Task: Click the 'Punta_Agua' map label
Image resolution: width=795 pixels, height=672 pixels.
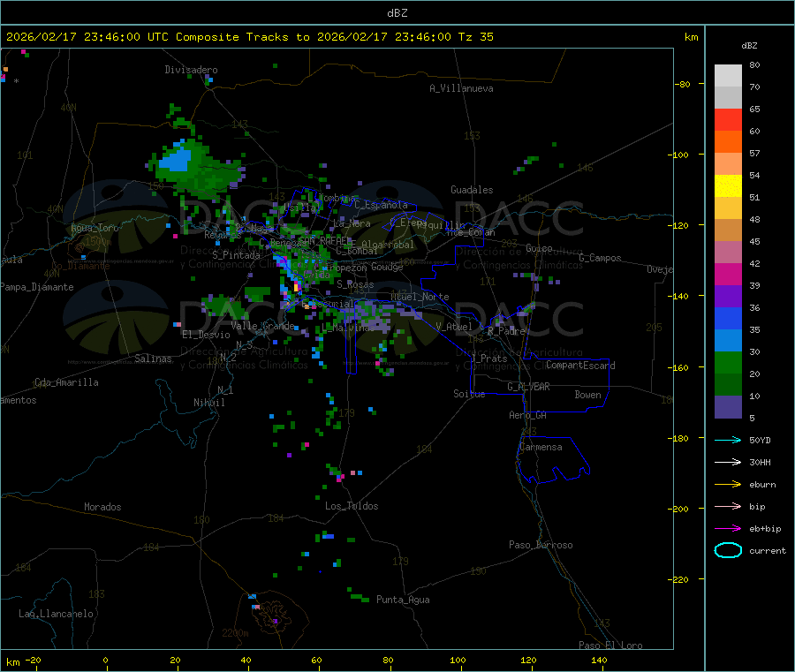Action: [403, 600]
